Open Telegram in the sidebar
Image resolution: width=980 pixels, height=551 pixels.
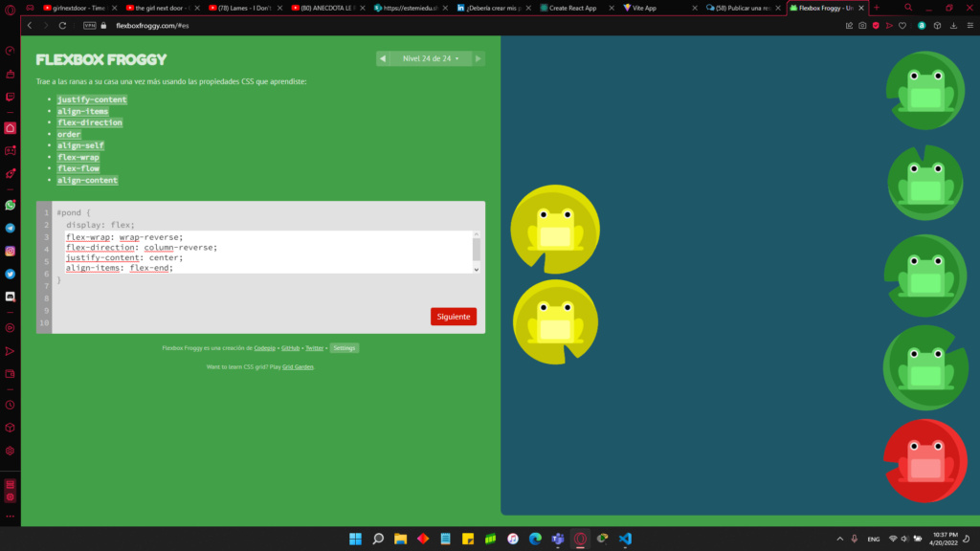click(10, 228)
